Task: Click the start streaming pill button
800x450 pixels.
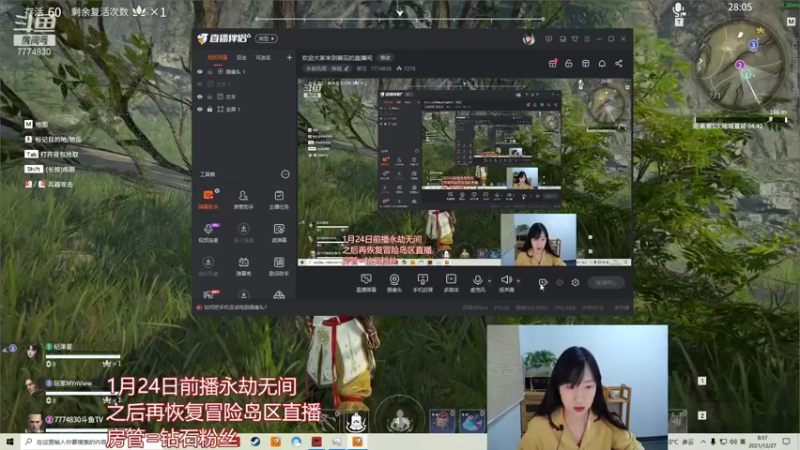Action: [x=606, y=283]
